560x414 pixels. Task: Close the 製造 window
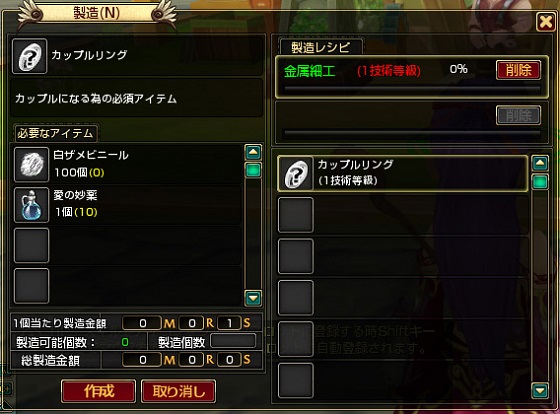[546, 22]
